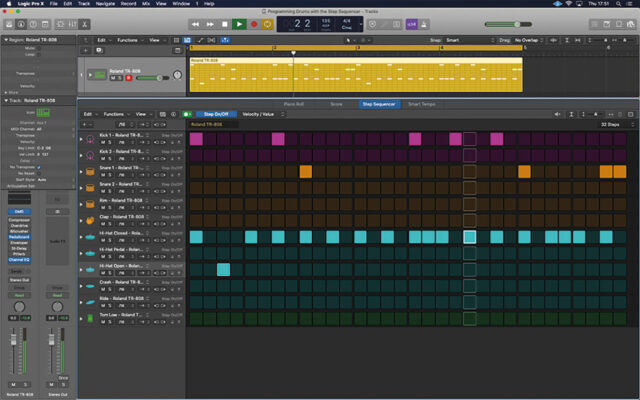Viewport: 640px width, 400px height.
Task: Open the 32 Steps pattern length dropdown
Action: coord(617,124)
